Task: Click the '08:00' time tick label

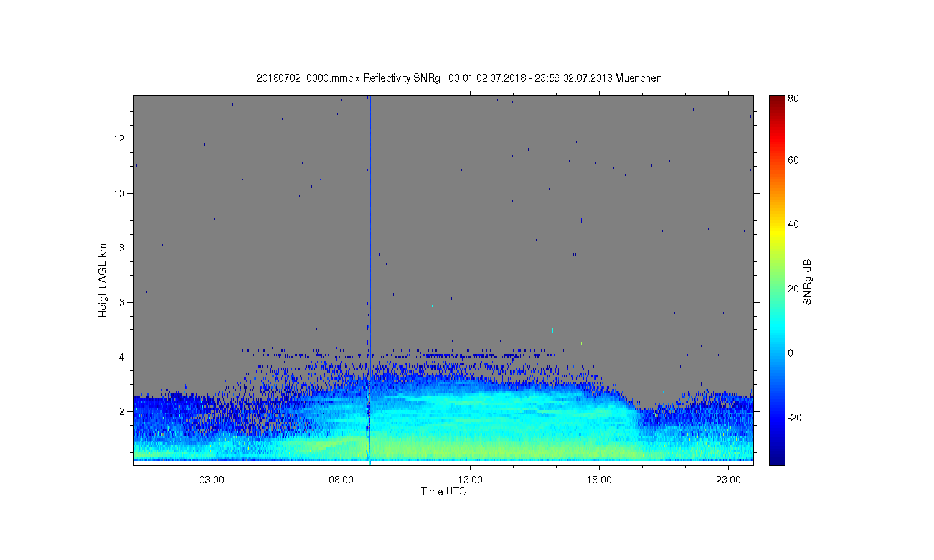Action: (341, 480)
